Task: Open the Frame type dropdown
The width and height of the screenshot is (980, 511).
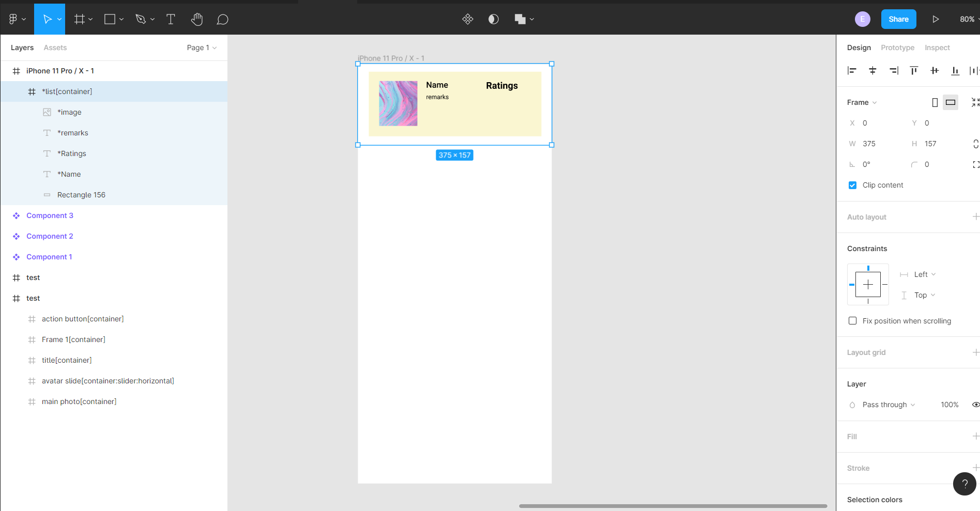Action: (862, 102)
